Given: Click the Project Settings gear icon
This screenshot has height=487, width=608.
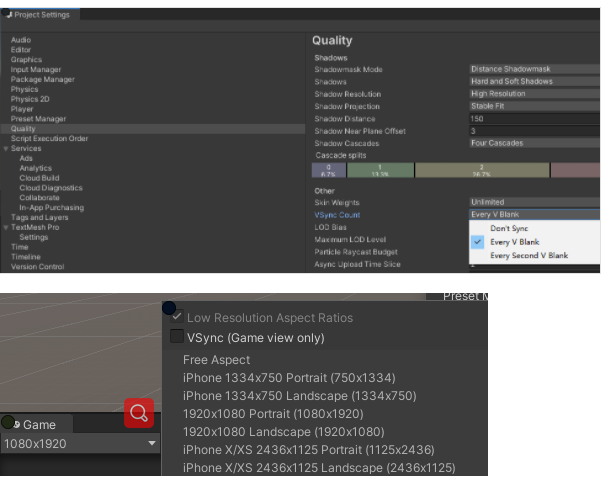Looking at the screenshot, I should 9,15.
